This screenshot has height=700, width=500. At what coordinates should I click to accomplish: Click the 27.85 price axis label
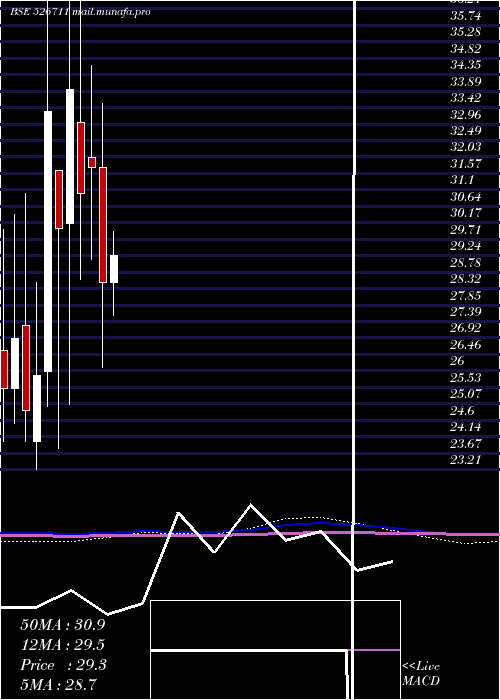tap(466, 296)
